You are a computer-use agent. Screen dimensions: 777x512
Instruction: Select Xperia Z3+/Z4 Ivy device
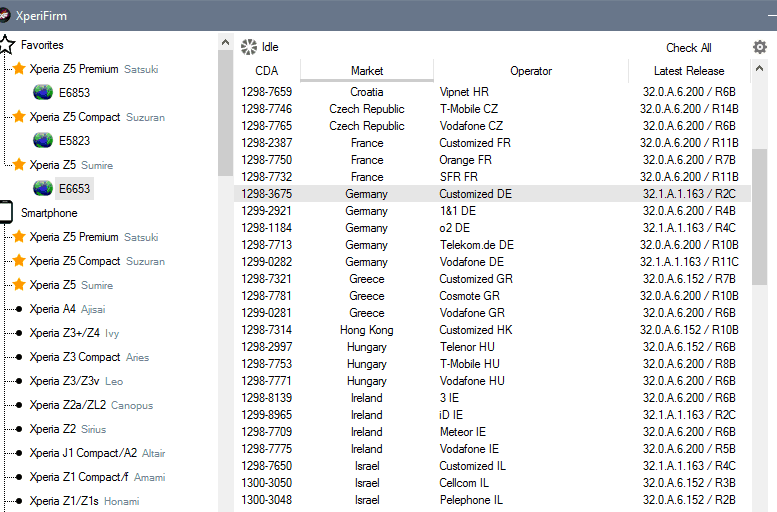(x=74, y=333)
